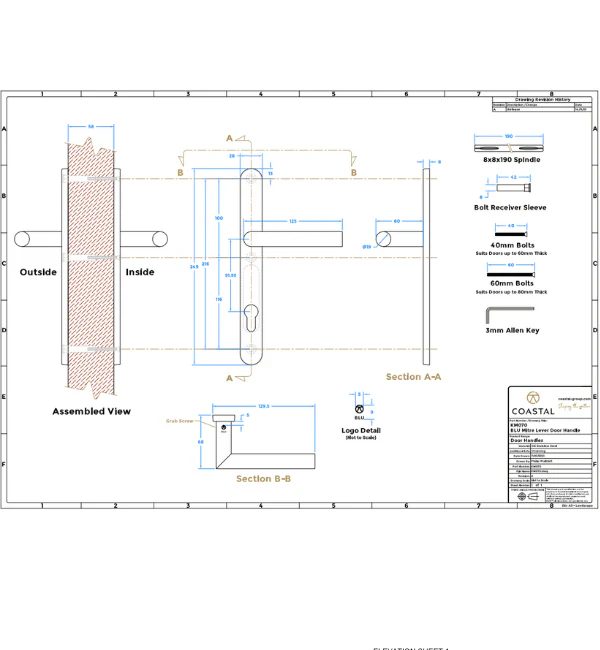Select the 40mm bolt graphic
Image resolution: width=600 pixels, height=650 pixels.
point(511,234)
